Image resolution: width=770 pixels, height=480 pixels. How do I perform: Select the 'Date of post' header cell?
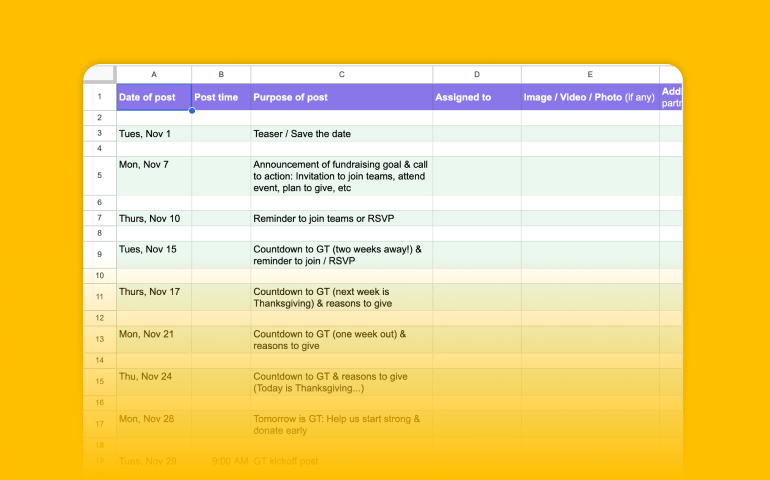click(x=154, y=97)
